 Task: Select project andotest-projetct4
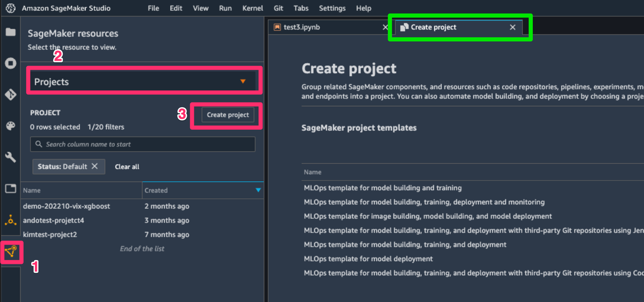[x=54, y=220]
